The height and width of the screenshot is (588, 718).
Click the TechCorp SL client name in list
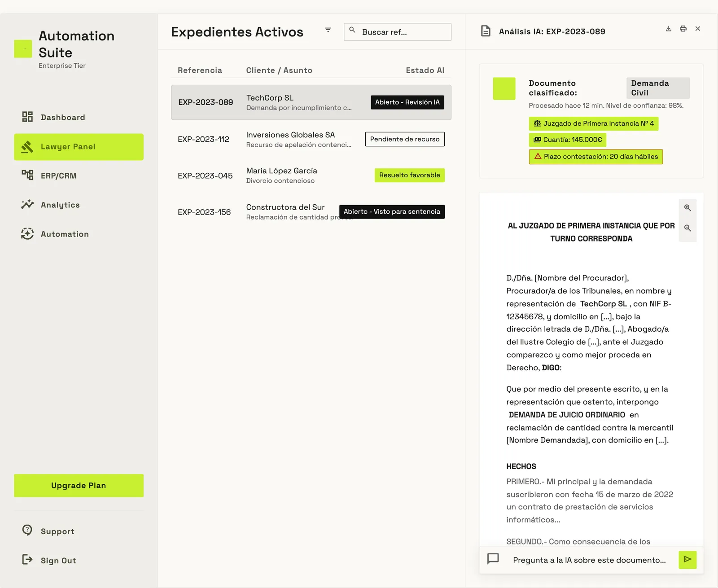[x=270, y=98]
